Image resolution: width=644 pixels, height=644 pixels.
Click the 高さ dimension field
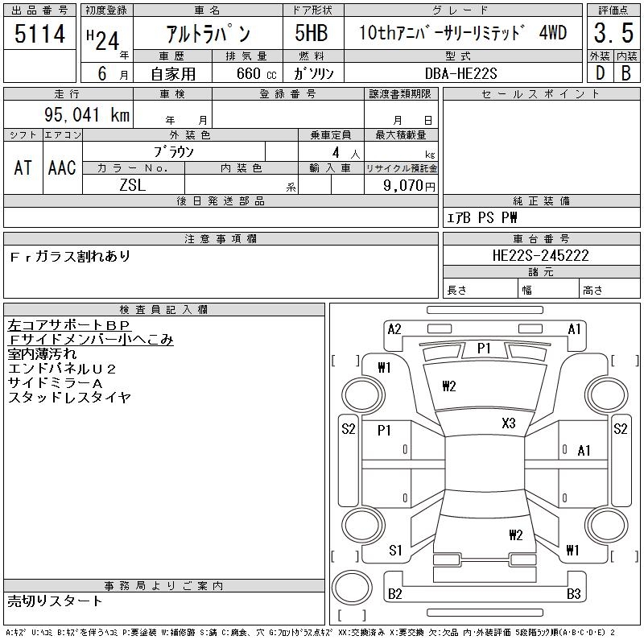(x=609, y=290)
